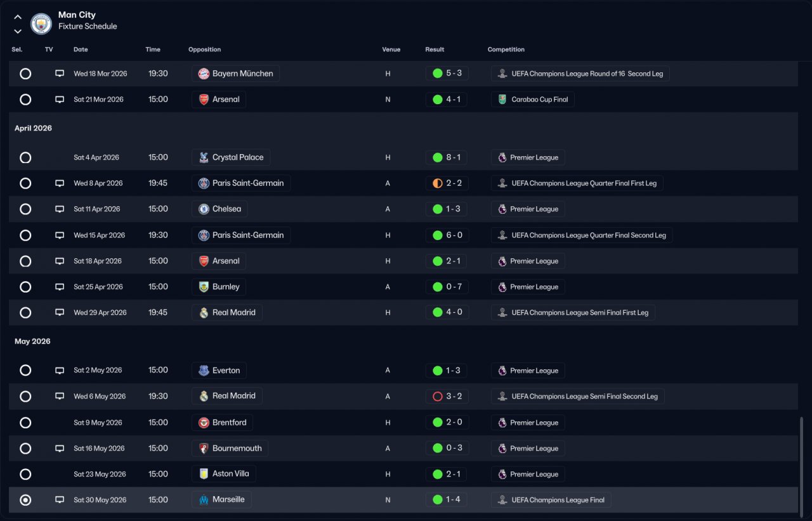
Task: Sort by the Result column header
Action: (x=435, y=49)
